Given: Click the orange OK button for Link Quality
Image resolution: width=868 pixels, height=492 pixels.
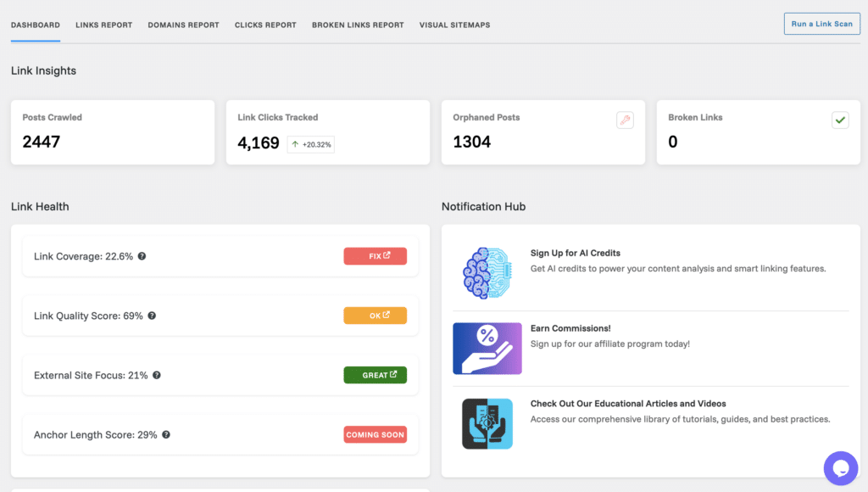Looking at the screenshot, I should (375, 316).
